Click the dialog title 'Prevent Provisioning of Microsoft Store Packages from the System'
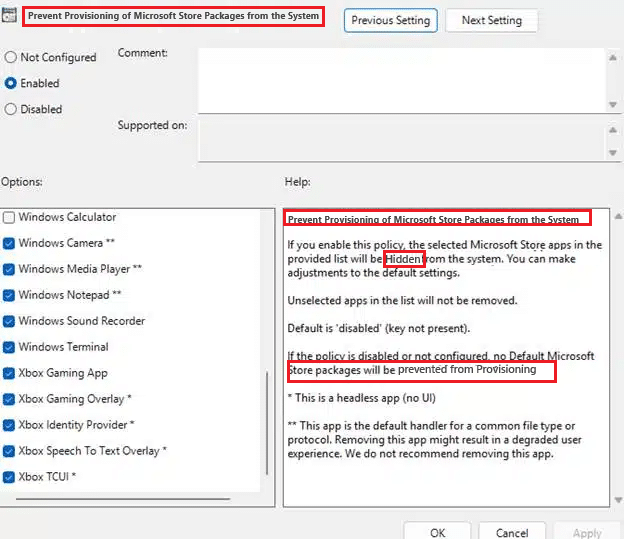 [174, 16]
